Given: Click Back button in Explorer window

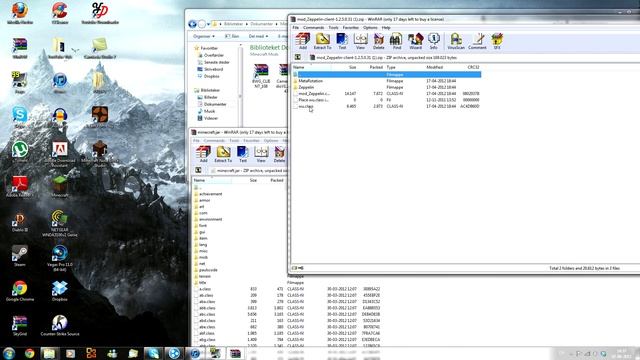Looking at the screenshot, I should pos(192,24).
